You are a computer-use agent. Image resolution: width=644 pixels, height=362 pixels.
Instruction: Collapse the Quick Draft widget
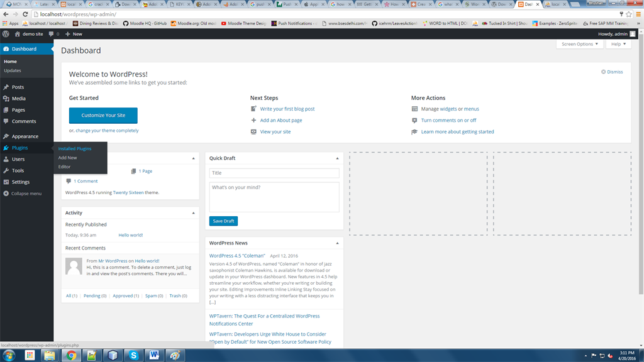click(x=337, y=158)
